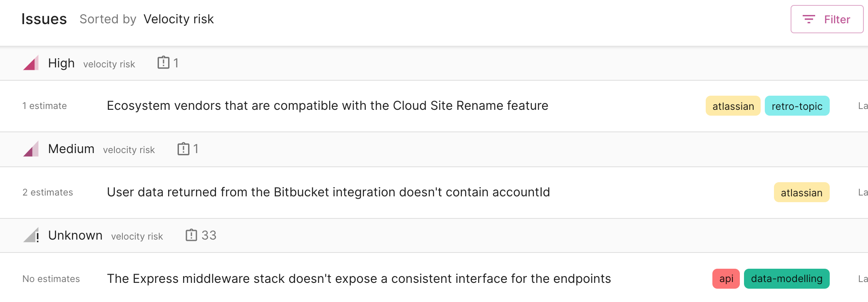Collapse the Unknown velocity risk group

point(75,235)
